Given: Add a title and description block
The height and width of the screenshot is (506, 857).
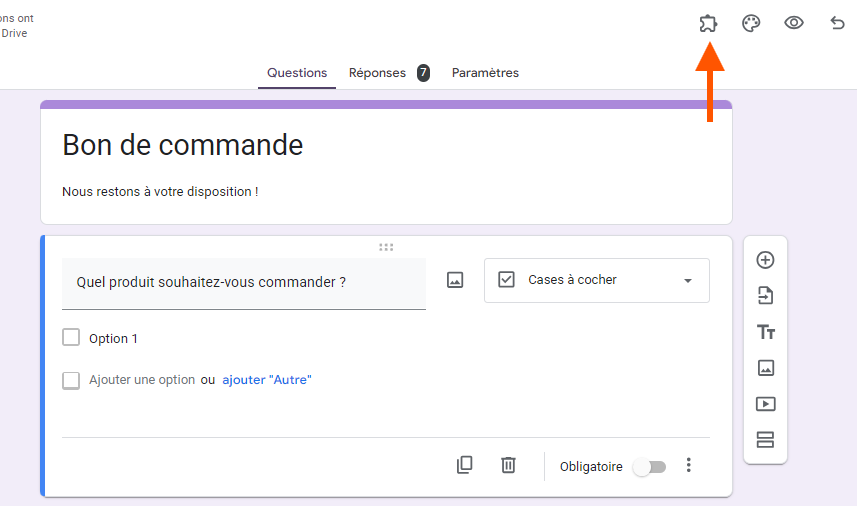Looking at the screenshot, I should (x=765, y=332).
